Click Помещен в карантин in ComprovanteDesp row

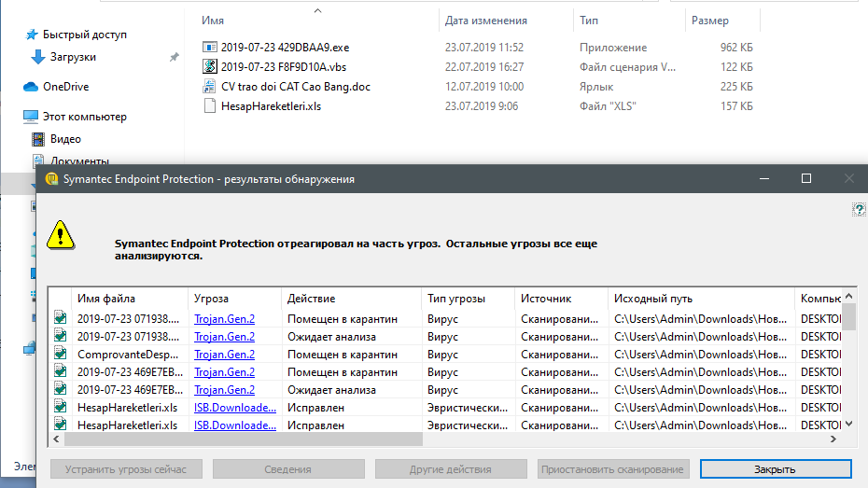[343, 355]
